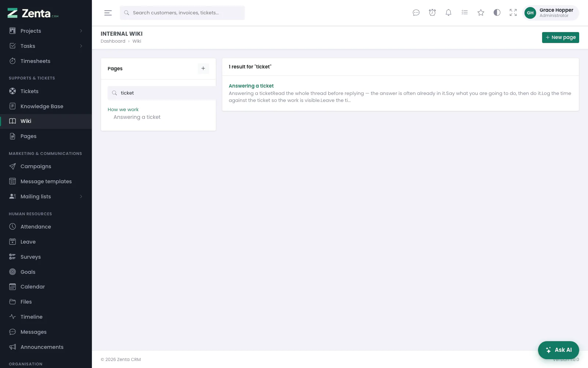The image size is (588, 368).
Task: Open the Answering a ticket search result
Action: [251, 86]
